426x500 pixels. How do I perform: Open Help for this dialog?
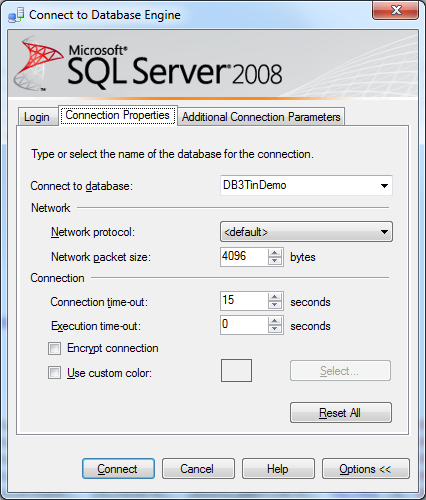coord(278,469)
